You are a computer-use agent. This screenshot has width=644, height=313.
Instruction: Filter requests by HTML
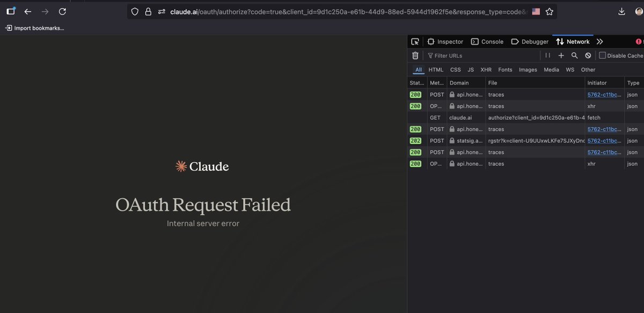pyautogui.click(x=436, y=69)
